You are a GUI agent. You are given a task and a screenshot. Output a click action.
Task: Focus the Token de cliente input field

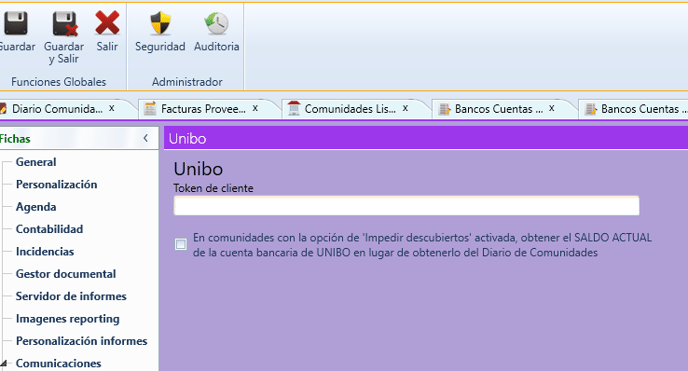click(x=406, y=206)
